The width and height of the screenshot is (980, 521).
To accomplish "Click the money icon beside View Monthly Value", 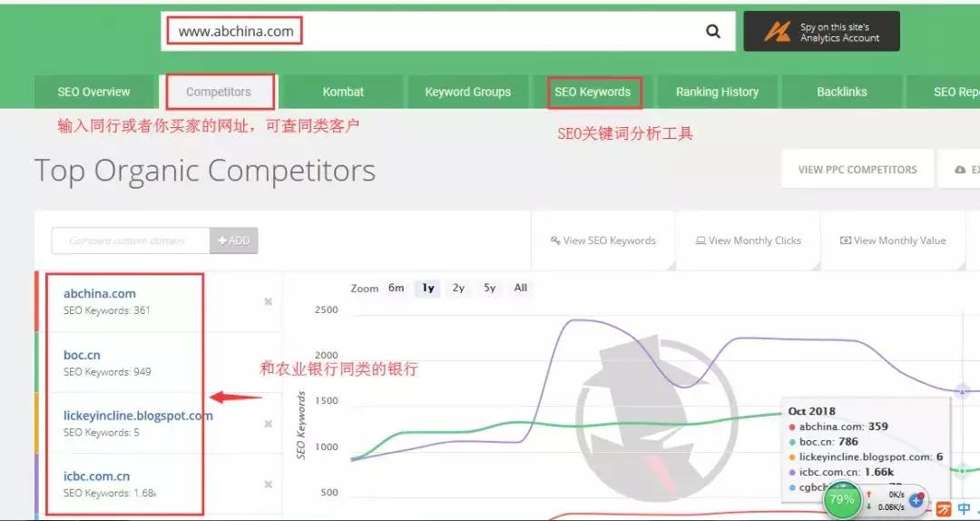I will [846, 241].
